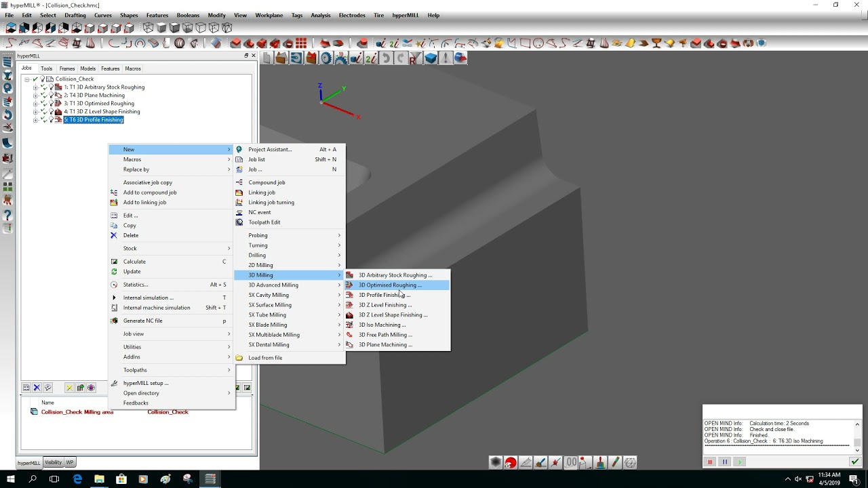Open the Visibility tab at panel bottom
This screenshot has width=868, height=488.
[53, 462]
